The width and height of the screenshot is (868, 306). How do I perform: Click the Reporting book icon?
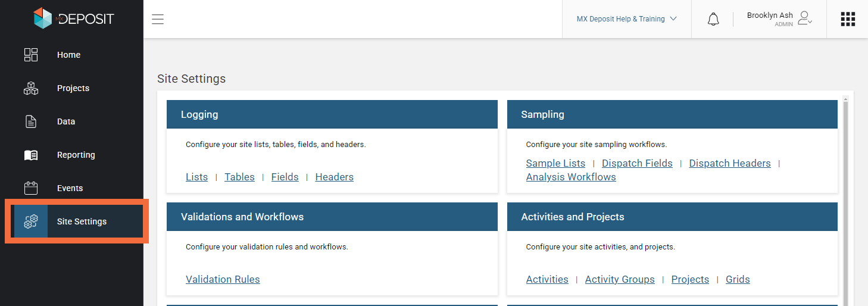click(x=31, y=155)
